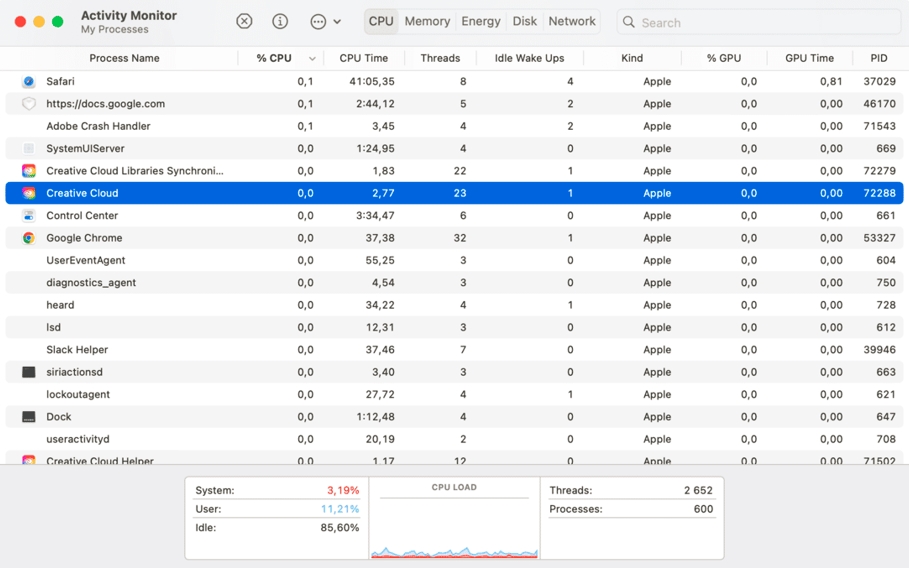Click the SystemUIServer row icon

[28, 148]
